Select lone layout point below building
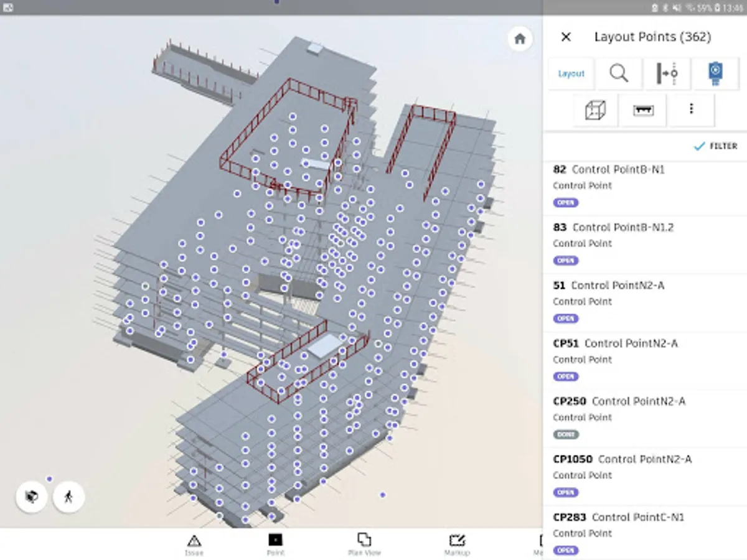747x560 pixels. pos(382,495)
